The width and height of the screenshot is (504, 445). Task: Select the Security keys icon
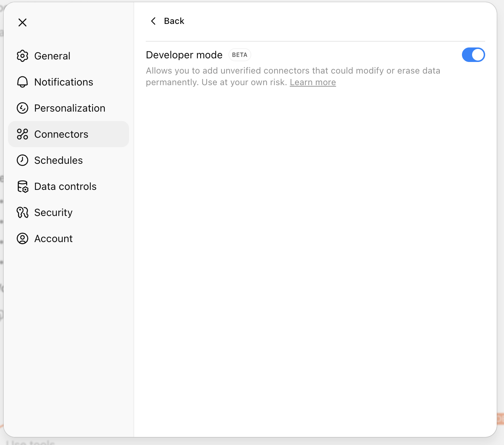(22, 212)
